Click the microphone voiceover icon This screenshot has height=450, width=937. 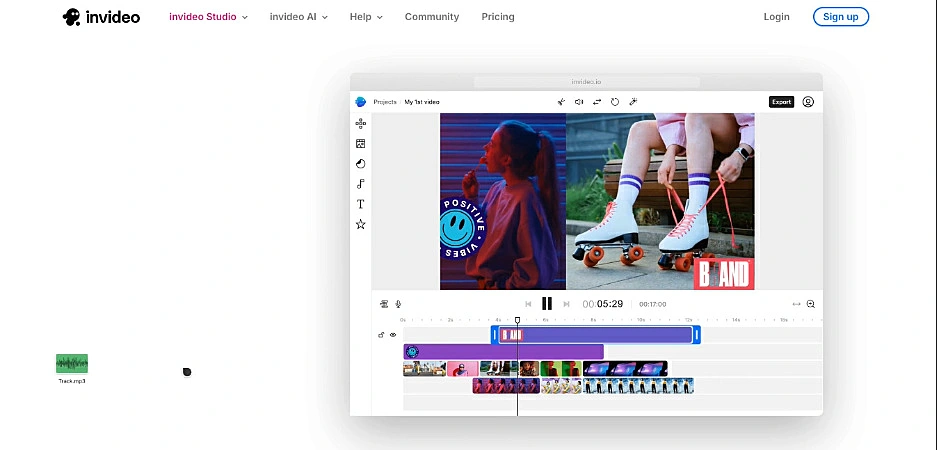point(398,304)
